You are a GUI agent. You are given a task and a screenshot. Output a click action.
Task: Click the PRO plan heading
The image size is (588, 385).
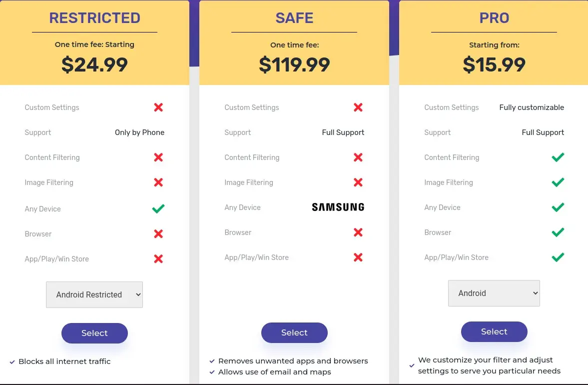click(494, 18)
